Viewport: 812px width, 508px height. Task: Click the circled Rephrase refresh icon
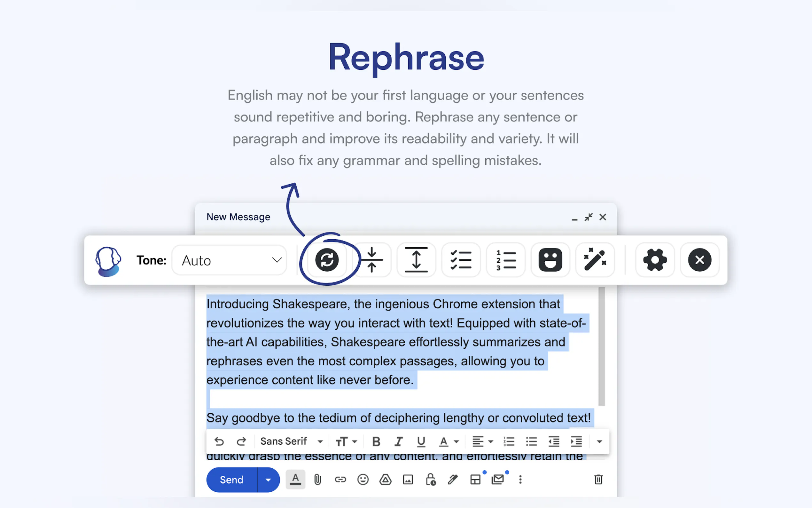tap(327, 260)
